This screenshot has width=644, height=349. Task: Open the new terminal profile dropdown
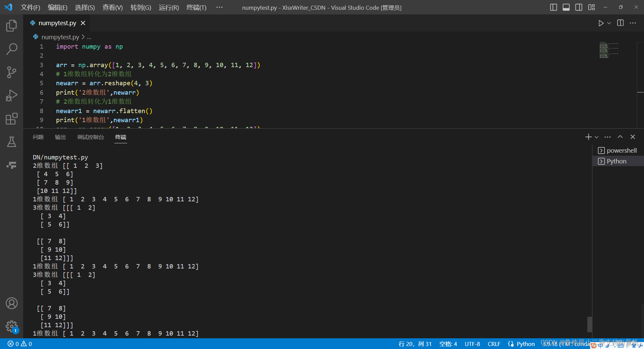pos(596,137)
